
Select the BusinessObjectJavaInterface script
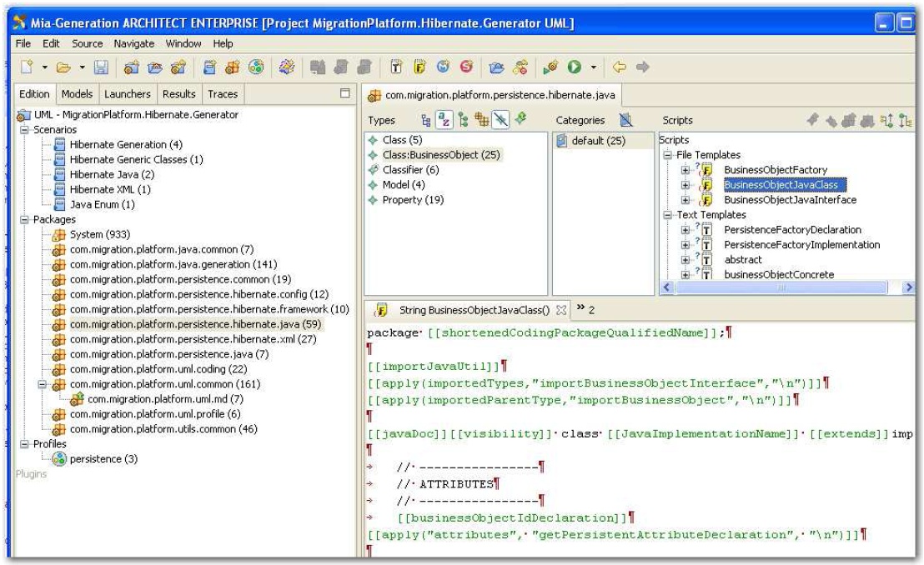pos(790,200)
